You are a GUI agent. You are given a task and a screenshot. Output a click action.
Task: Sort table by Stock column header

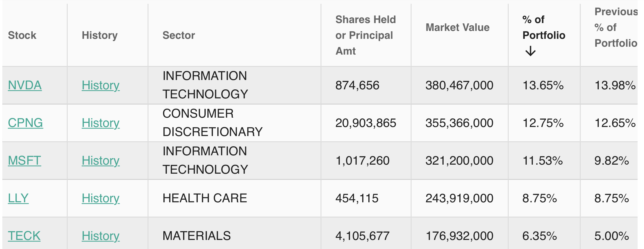click(x=22, y=35)
